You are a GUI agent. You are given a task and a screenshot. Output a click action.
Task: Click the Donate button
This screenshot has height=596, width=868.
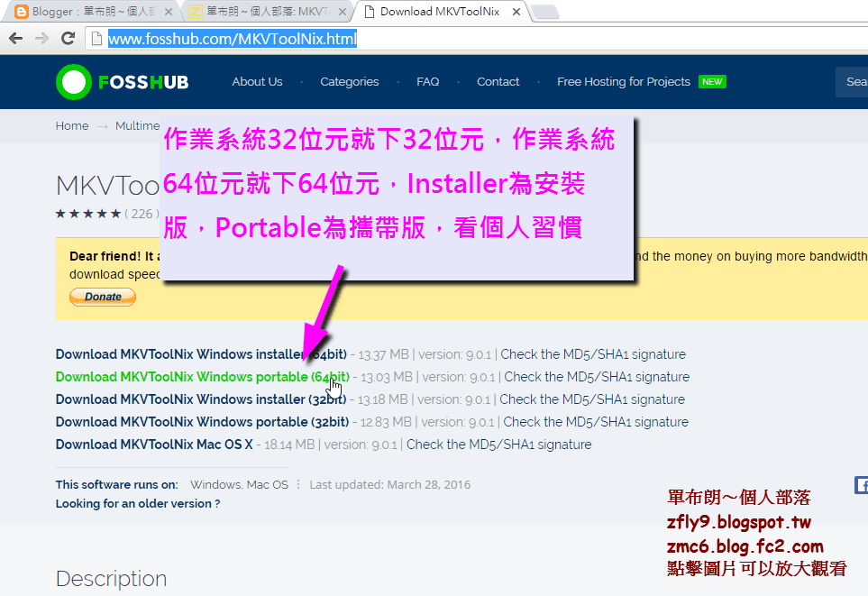(x=103, y=297)
